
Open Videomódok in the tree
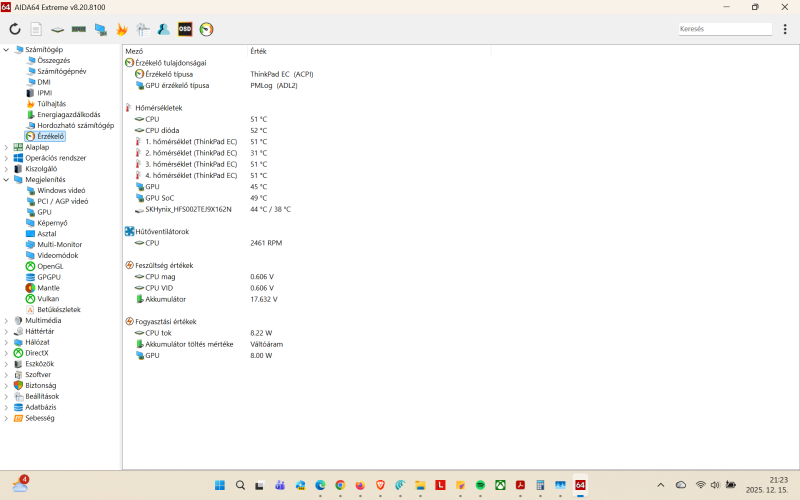[x=58, y=256]
